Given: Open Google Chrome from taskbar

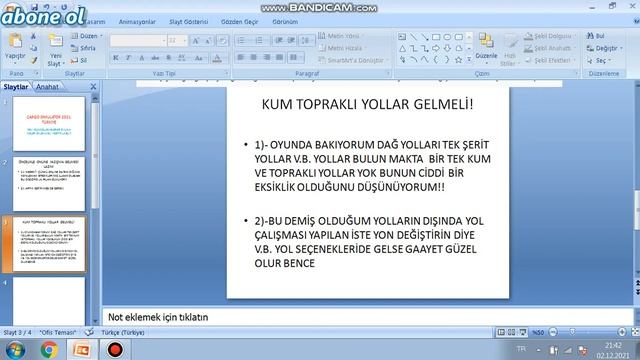Looking at the screenshot, I should click(49, 350).
